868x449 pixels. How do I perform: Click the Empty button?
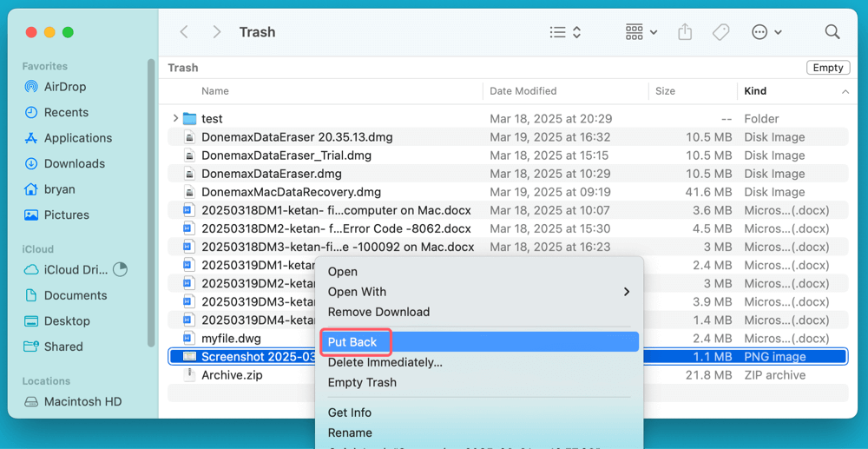point(828,68)
